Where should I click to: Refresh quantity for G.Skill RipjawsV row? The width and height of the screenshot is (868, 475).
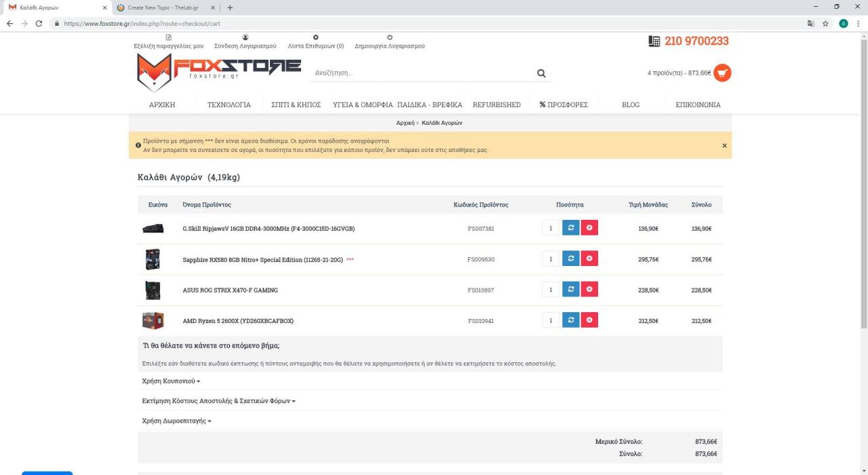coord(571,228)
